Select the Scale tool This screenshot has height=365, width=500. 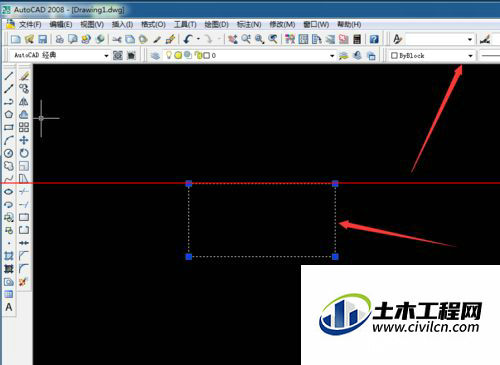click(x=24, y=166)
